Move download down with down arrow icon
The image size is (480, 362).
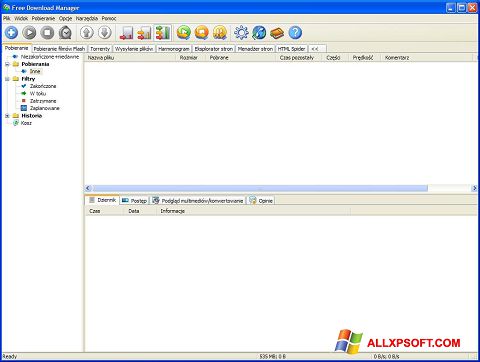click(105, 33)
